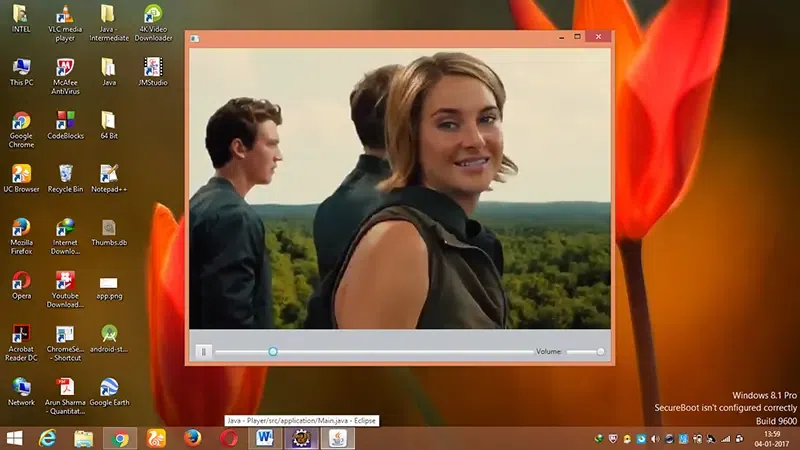Select the Notepad++ desktop shortcut
This screenshot has height=450, width=800.
tap(109, 179)
